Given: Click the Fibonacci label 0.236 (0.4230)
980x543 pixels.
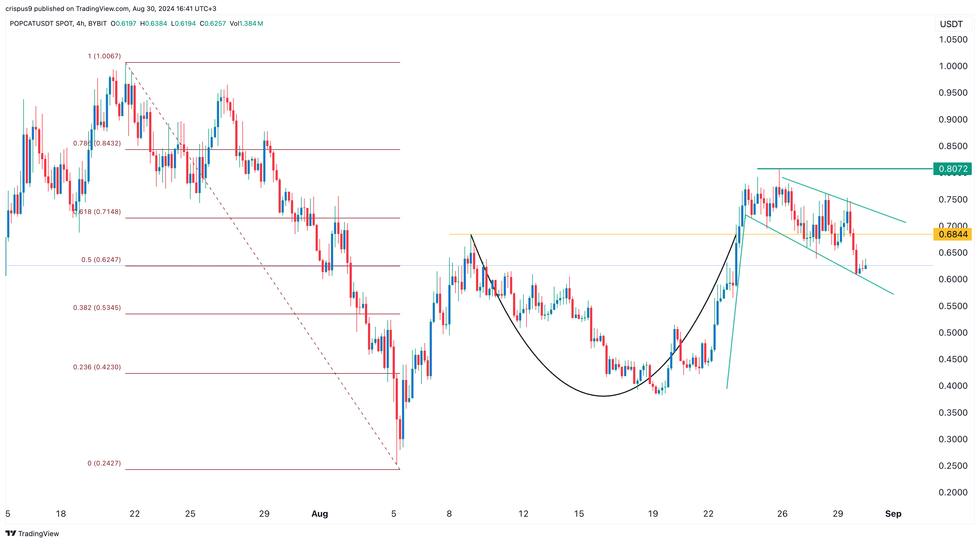Looking at the screenshot, I should (97, 367).
